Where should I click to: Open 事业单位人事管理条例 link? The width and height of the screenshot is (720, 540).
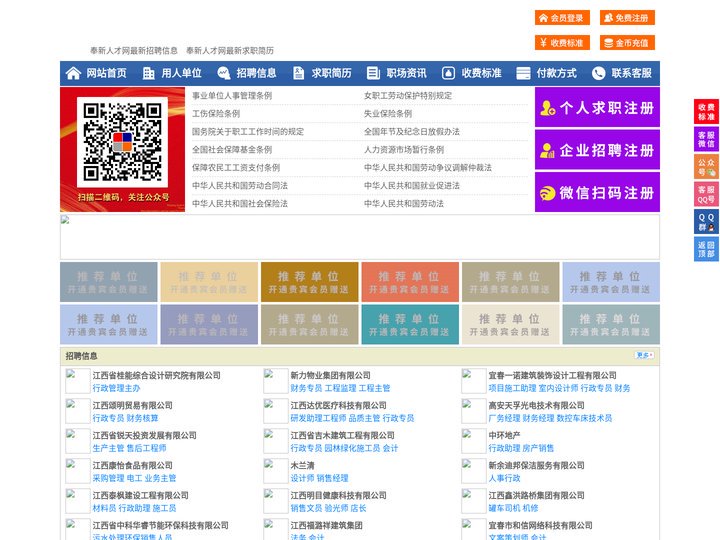tap(232, 96)
